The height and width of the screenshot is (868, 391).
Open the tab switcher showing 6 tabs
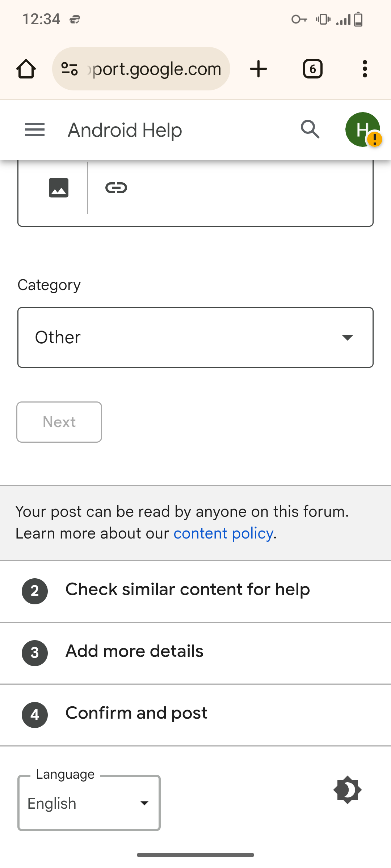(x=312, y=69)
